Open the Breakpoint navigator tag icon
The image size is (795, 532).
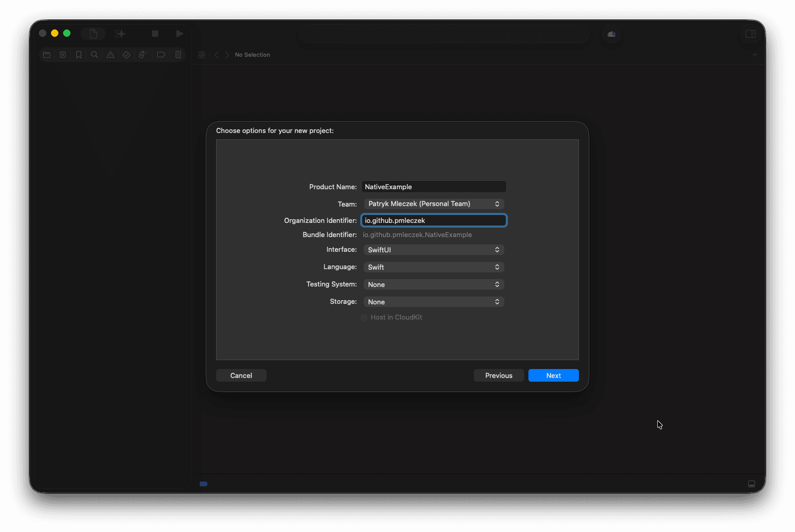161,55
